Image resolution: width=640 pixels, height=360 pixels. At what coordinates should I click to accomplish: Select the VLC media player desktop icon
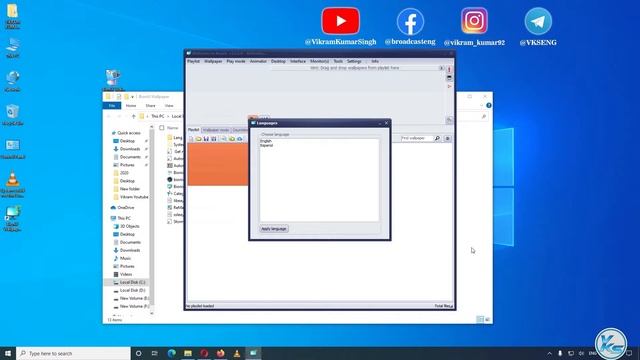tap(13, 184)
